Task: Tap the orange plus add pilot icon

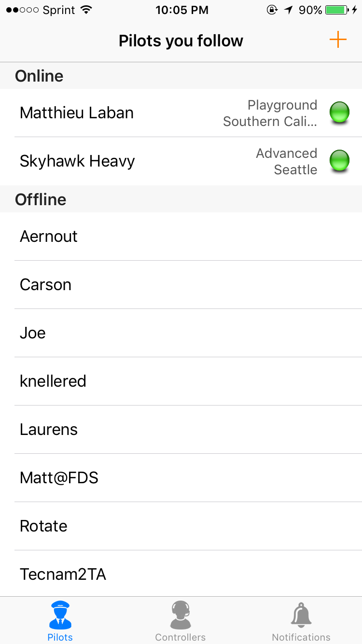Action: coord(338,40)
